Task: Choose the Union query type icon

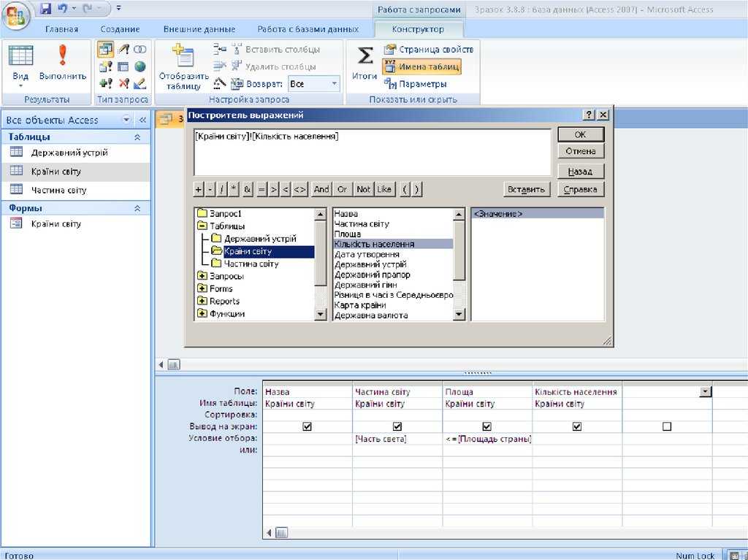Action: pyautogui.click(x=140, y=49)
